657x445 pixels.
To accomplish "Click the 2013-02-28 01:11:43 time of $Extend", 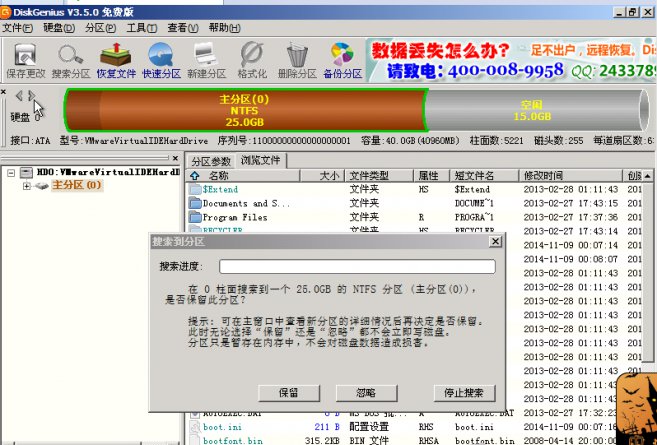I will tap(571, 189).
